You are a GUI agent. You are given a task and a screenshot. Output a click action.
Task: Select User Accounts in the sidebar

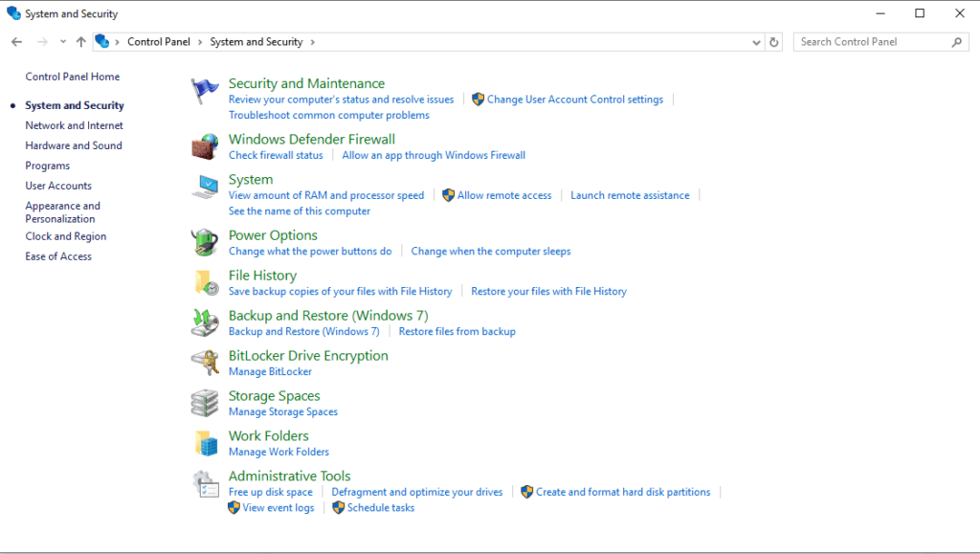58,186
